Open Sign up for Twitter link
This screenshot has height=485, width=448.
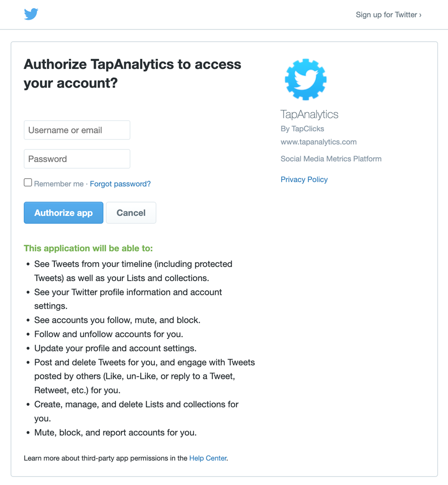[x=389, y=15]
